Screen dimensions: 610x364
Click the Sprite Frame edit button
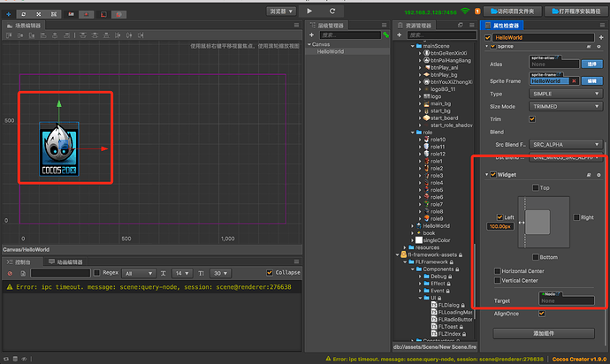591,81
